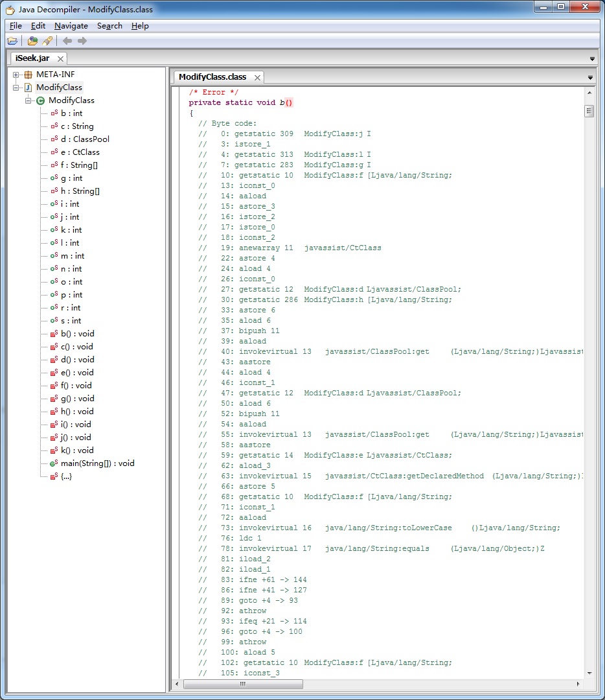The height and width of the screenshot is (700, 605).
Task: Select method g() : void in tree
Action: click(78, 398)
